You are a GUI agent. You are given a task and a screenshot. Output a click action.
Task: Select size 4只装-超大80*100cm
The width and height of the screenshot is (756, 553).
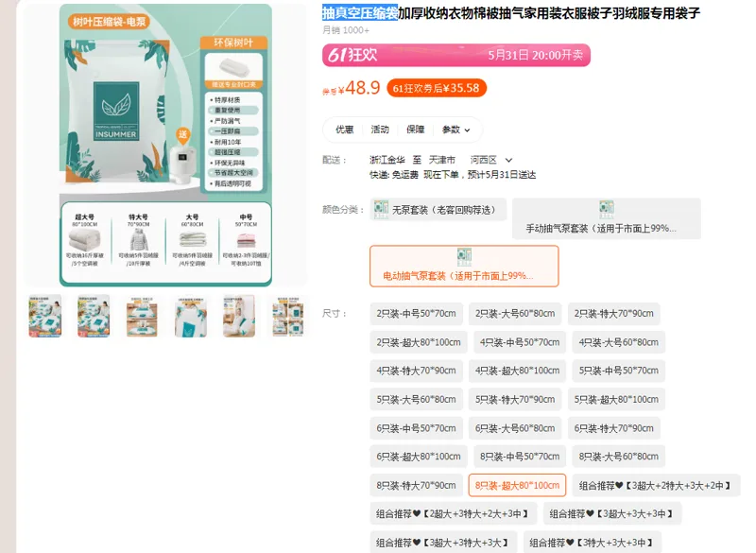[x=517, y=371]
